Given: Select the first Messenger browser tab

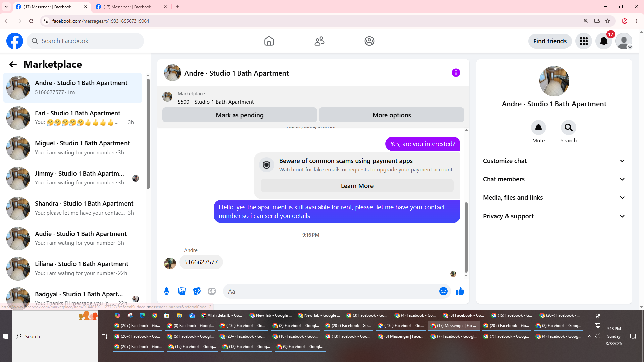Looking at the screenshot, I should (x=52, y=7).
